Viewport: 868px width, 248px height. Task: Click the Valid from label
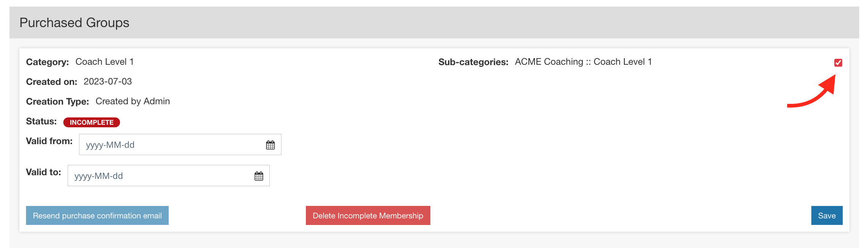[x=49, y=141]
